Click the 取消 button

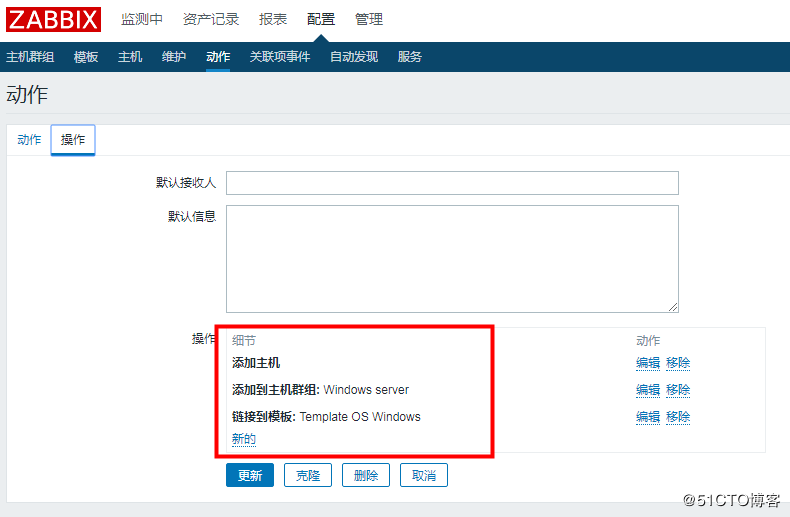[x=424, y=475]
